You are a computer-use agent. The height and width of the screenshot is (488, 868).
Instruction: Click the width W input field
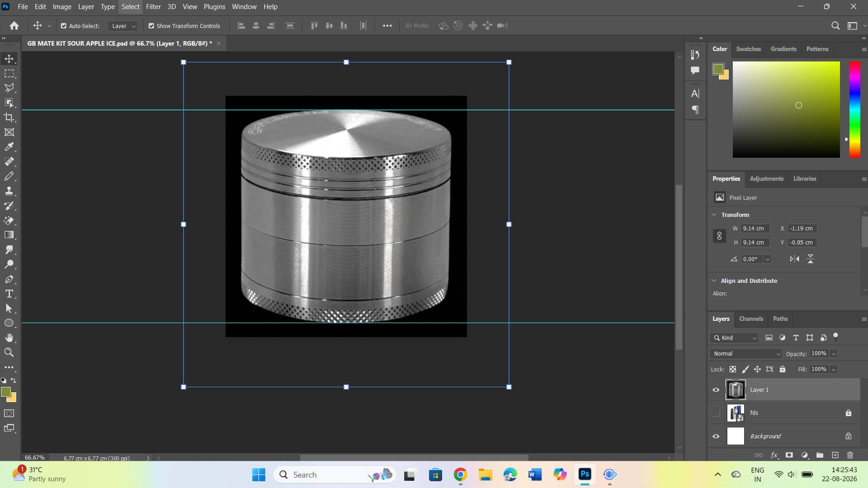pyautogui.click(x=755, y=229)
